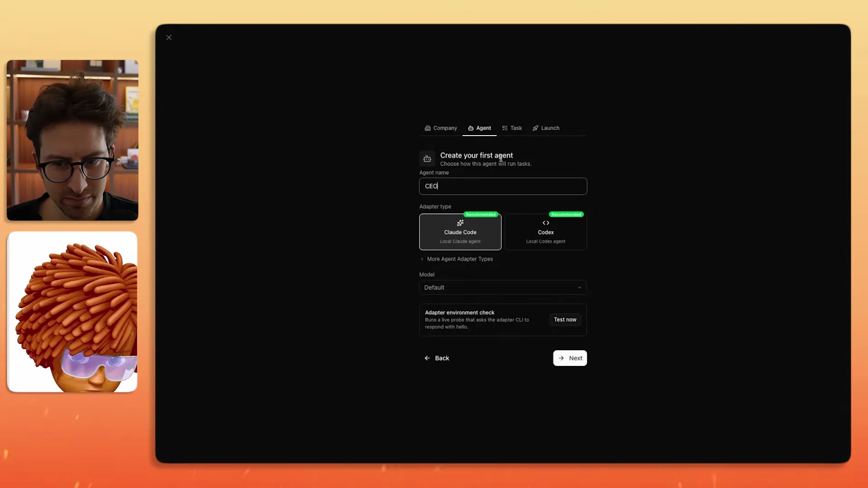The width and height of the screenshot is (868, 488).
Task: Click the Company building icon in the tabs
Action: tap(427, 128)
